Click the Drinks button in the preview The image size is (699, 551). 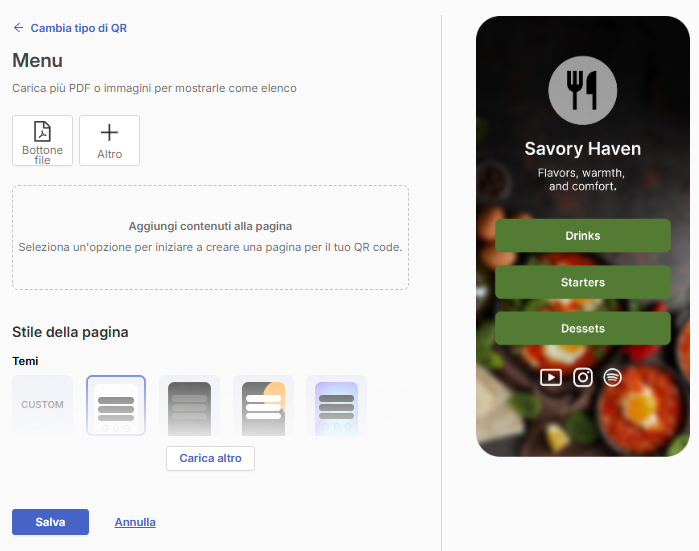583,236
